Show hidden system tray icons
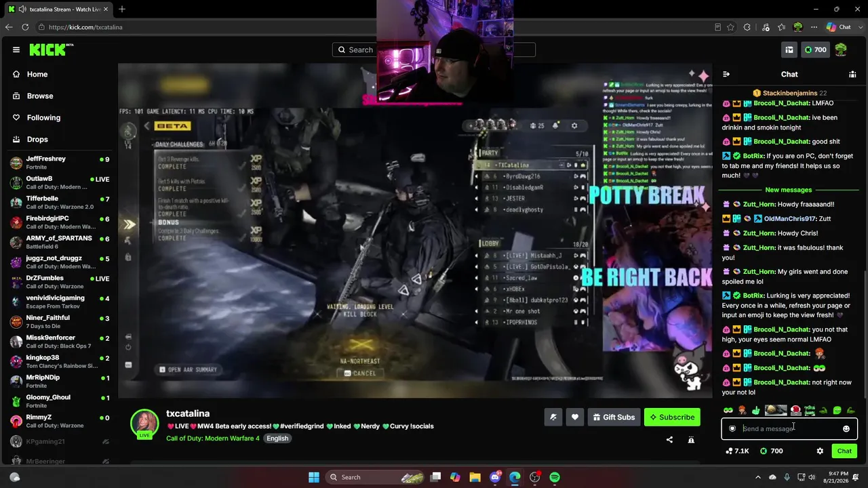The width and height of the screenshot is (868, 488). tap(759, 477)
